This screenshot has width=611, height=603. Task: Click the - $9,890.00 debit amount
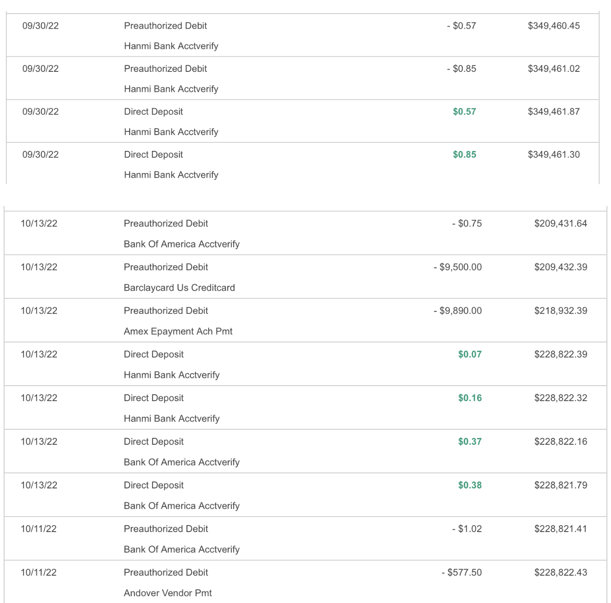[x=457, y=311]
